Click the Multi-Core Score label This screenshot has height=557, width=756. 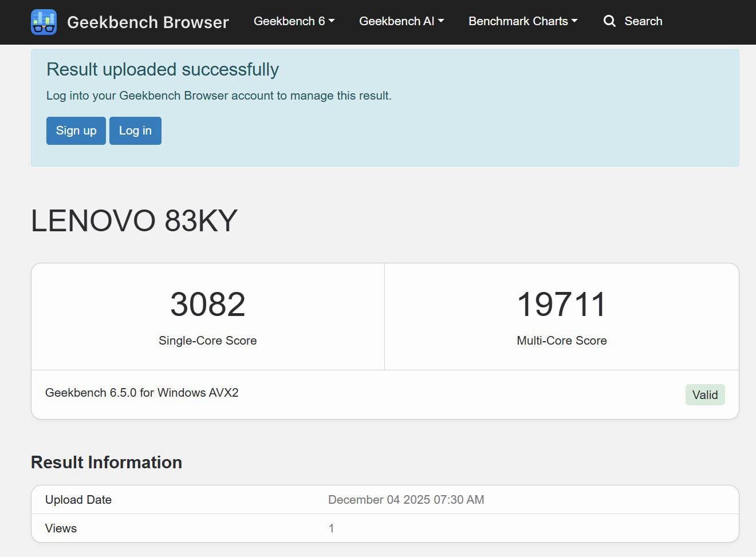(x=561, y=341)
